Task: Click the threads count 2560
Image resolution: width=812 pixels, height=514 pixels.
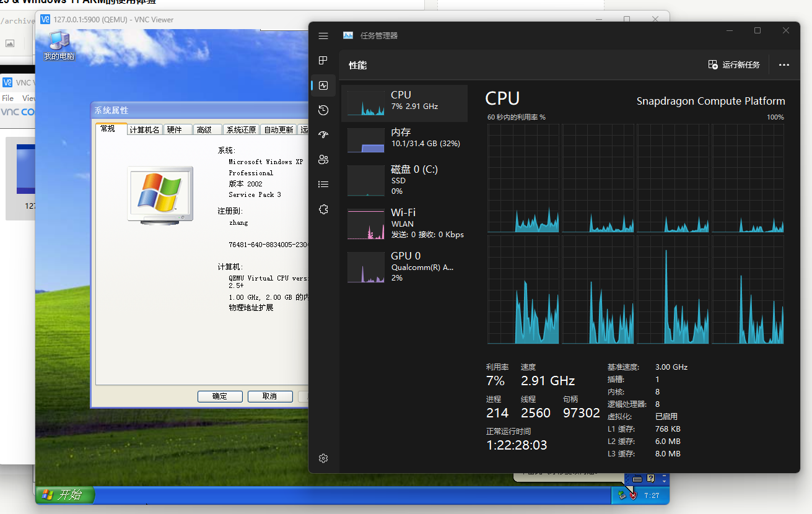Action: (x=536, y=413)
